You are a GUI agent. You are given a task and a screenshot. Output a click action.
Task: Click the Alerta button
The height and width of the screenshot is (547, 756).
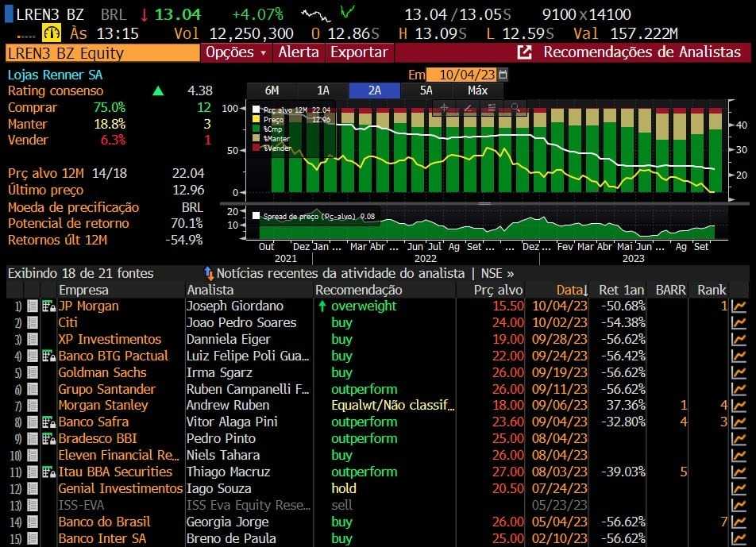pyautogui.click(x=299, y=52)
